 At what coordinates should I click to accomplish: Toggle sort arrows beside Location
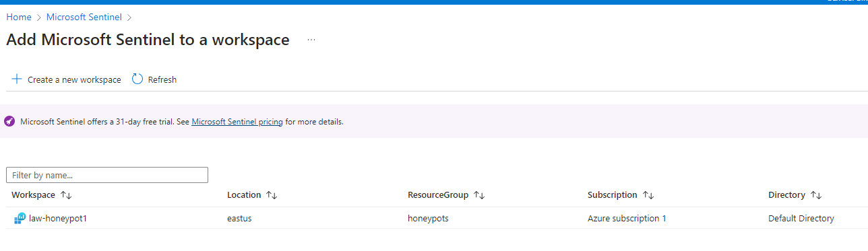click(x=272, y=195)
